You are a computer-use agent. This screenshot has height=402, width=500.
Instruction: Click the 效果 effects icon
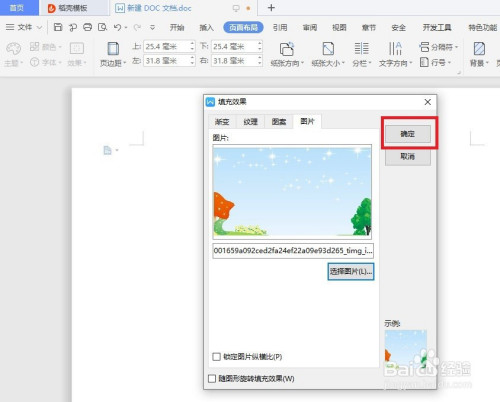(x=77, y=48)
